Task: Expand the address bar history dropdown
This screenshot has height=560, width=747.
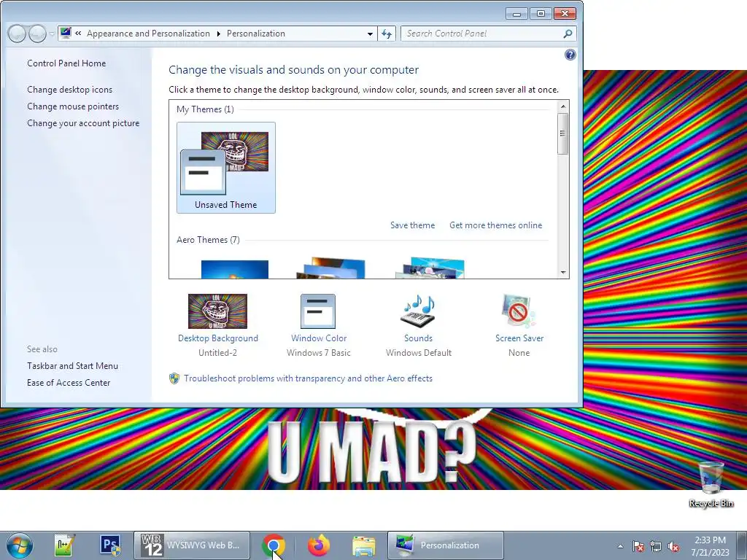Action: [370, 34]
